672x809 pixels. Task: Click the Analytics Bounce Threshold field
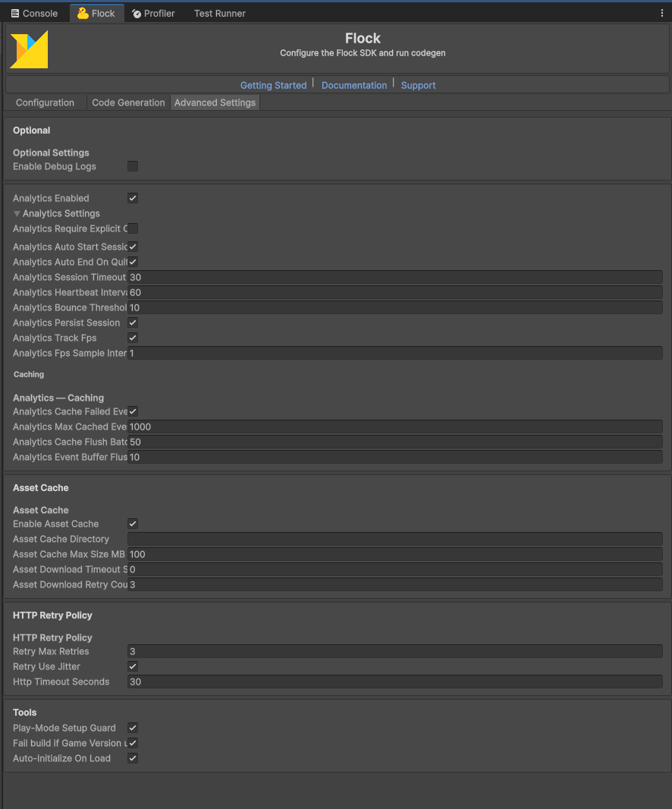tap(395, 307)
